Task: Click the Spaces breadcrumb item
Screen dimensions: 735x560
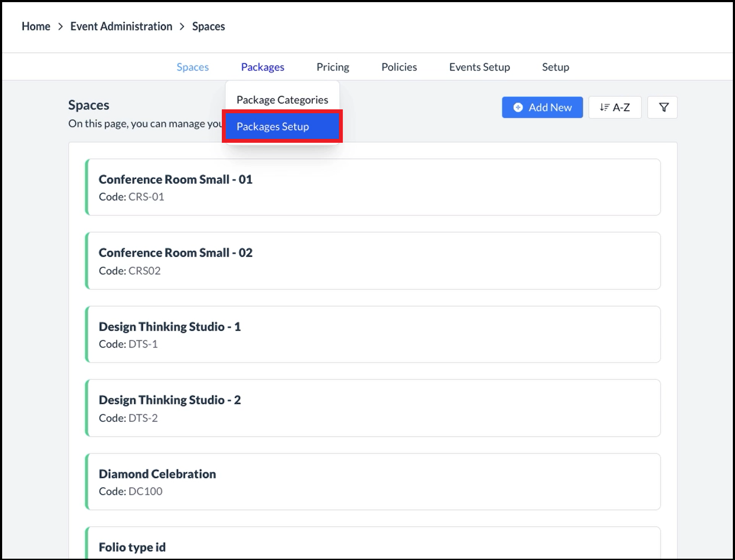Action: [x=209, y=26]
